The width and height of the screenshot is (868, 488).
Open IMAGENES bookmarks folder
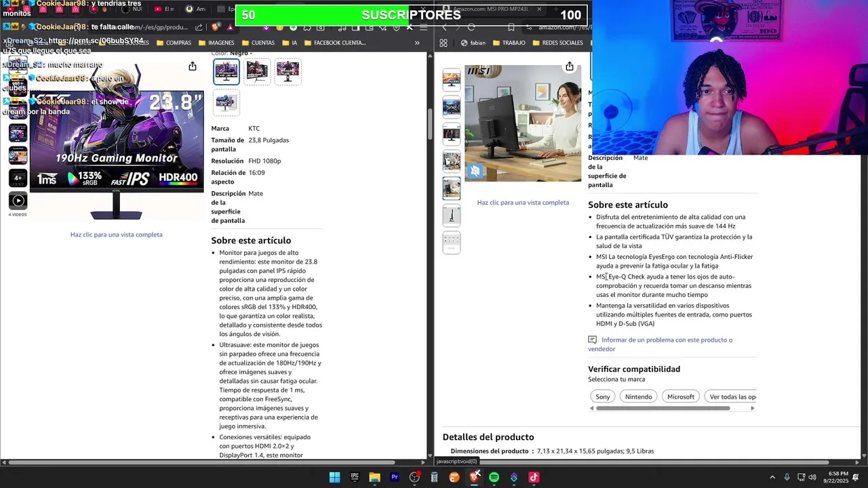point(216,43)
